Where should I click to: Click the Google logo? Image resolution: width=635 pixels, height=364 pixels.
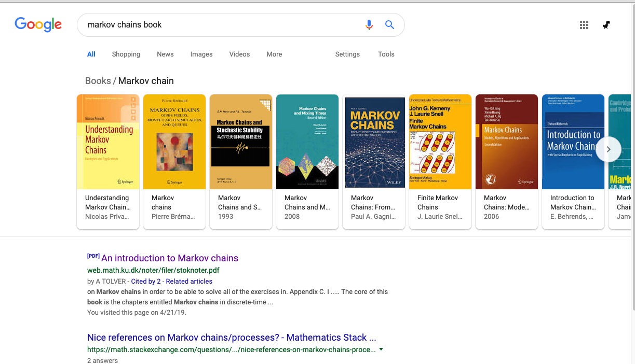coord(38,24)
